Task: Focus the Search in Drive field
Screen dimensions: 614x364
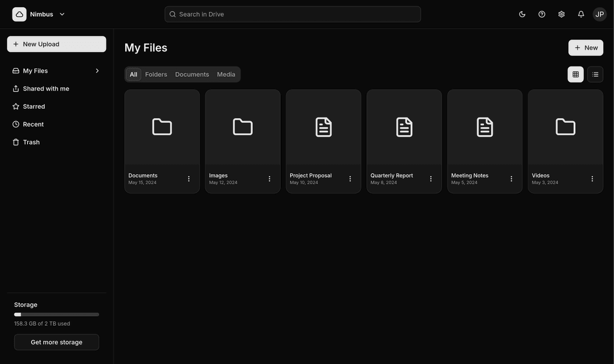Action: [x=293, y=14]
